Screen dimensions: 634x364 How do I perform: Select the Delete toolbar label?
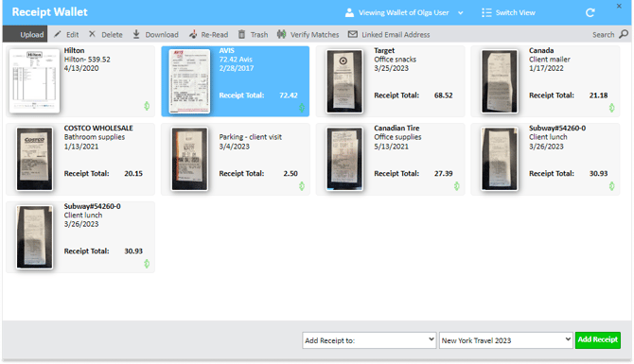coord(112,35)
